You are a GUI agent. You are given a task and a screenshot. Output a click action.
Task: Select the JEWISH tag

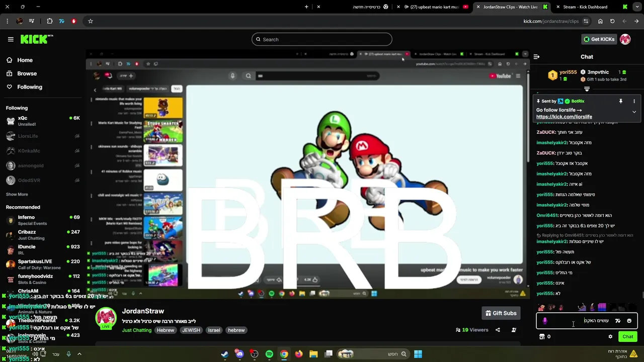191,330
